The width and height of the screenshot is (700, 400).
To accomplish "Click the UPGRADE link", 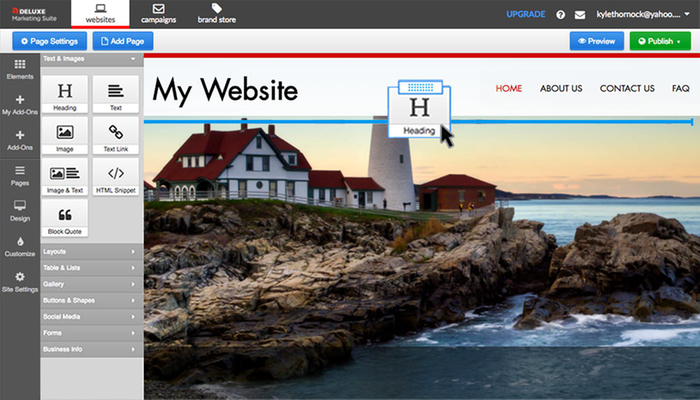I will click(x=526, y=15).
